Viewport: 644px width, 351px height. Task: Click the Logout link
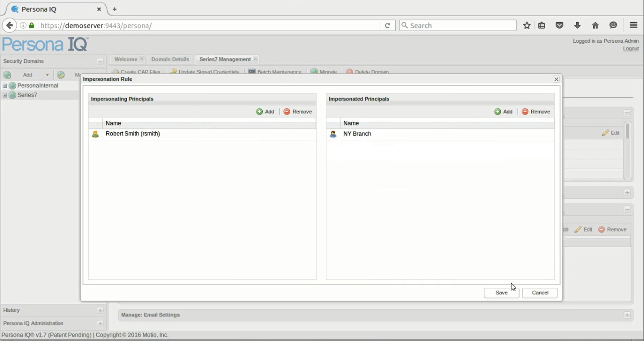tap(631, 48)
